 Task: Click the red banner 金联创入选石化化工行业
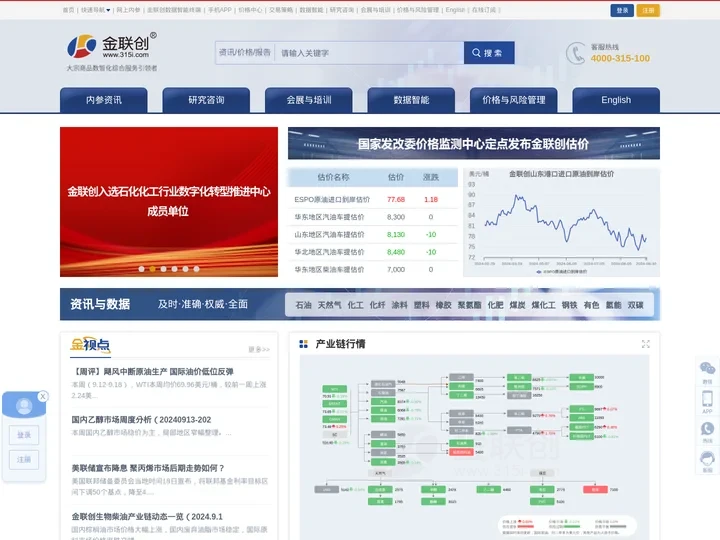(169, 202)
